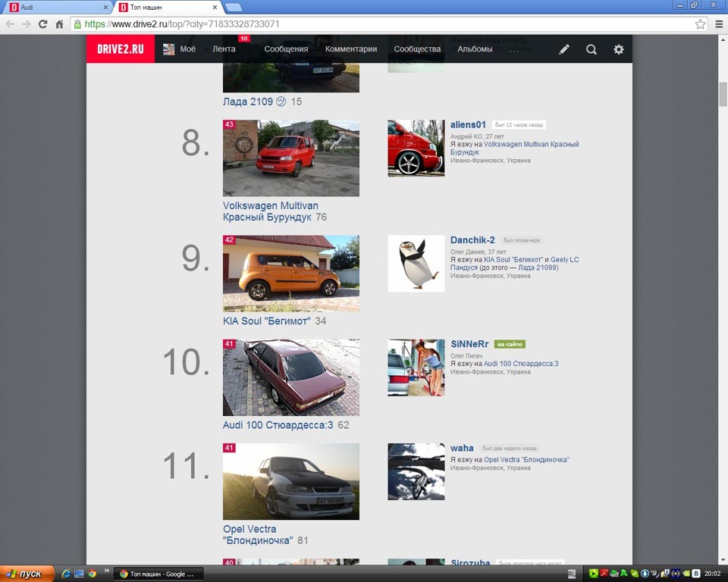The height and width of the screenshot is (582, 728).
Task: Click the green lock security icon
Action: pyautogui.click(x=77, y=24)
